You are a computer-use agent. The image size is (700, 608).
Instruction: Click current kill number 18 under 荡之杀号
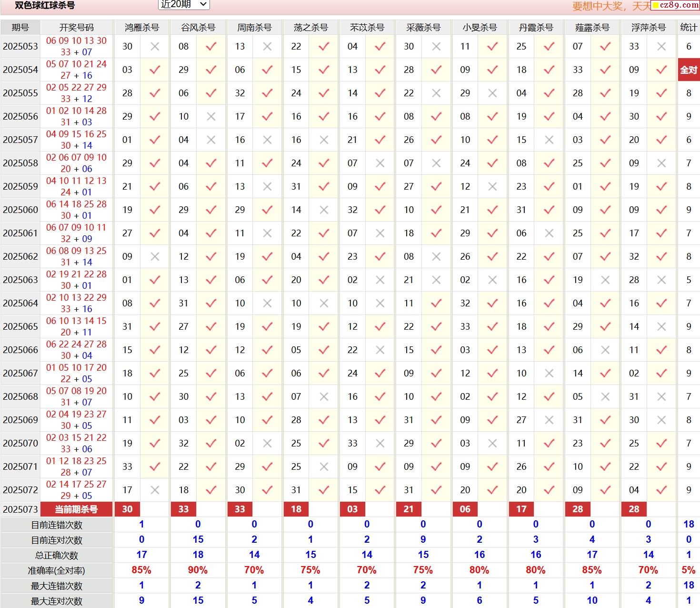click(x=296, y=509)
